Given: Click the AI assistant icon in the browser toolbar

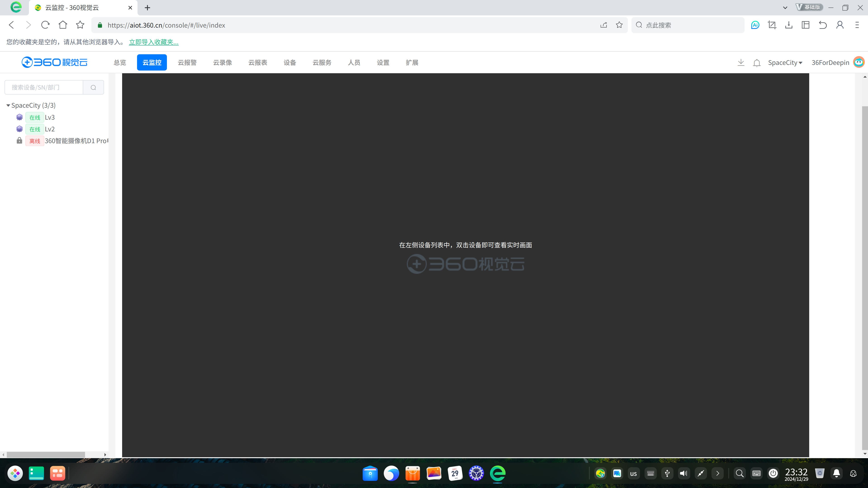Looking at the screenshot, I should tap(755, 25).
